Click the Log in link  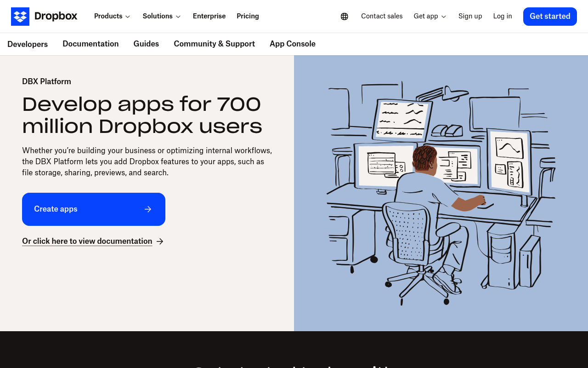[x=503, y=16]
